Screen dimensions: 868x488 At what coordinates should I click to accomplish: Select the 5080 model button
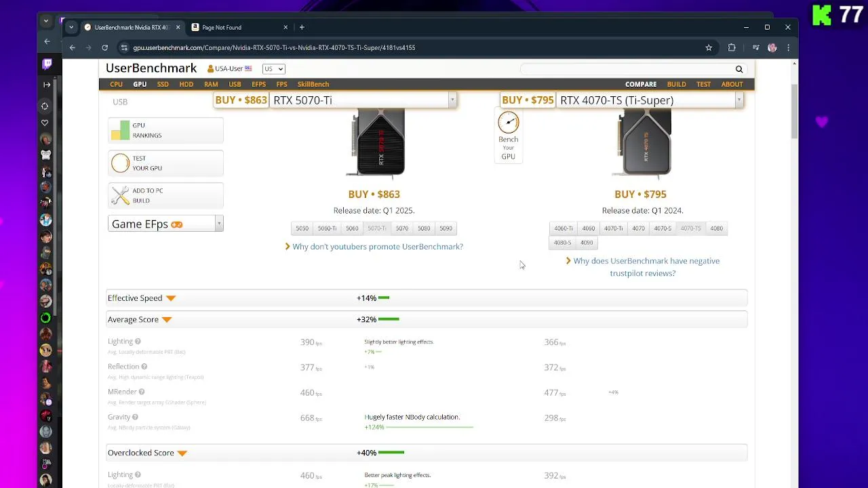pyautogui.click(x=424, y=228)
